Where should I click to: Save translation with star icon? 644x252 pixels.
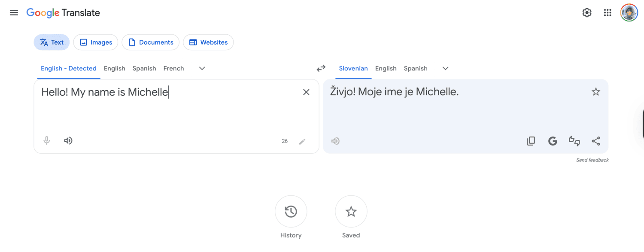click(x=596, y=91)
